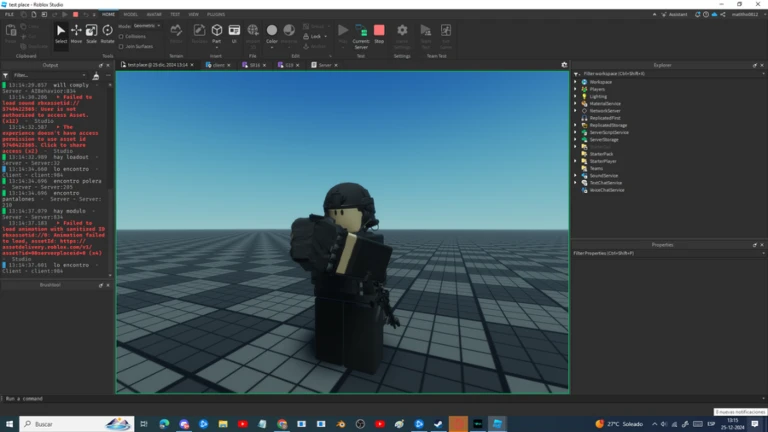Open the Mode Geometric dropdown
Screen dimensions: 768x432
tap(146, 26)
